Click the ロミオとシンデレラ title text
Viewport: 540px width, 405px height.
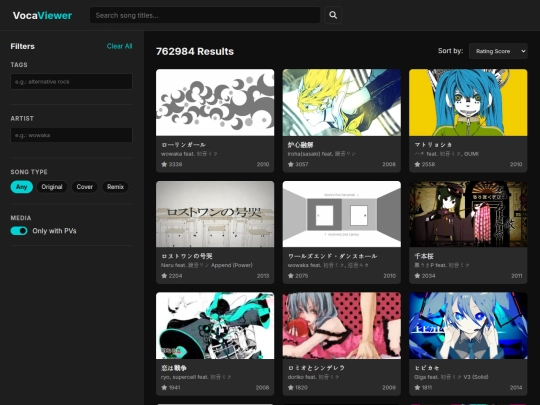pos(316,368)
